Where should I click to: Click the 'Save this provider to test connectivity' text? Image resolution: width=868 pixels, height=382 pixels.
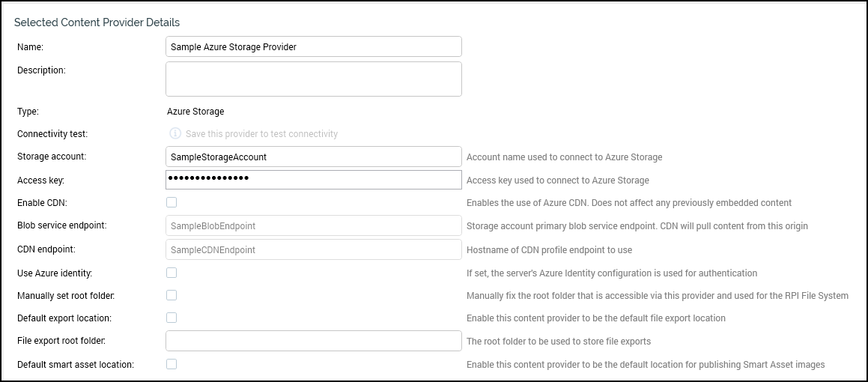pos(261,134)
